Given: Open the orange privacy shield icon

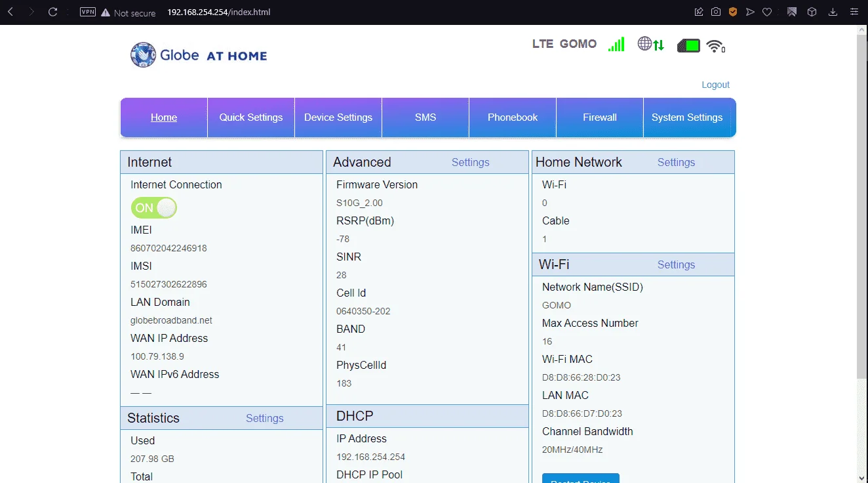Looking at the screenshot, I should 733,12.
